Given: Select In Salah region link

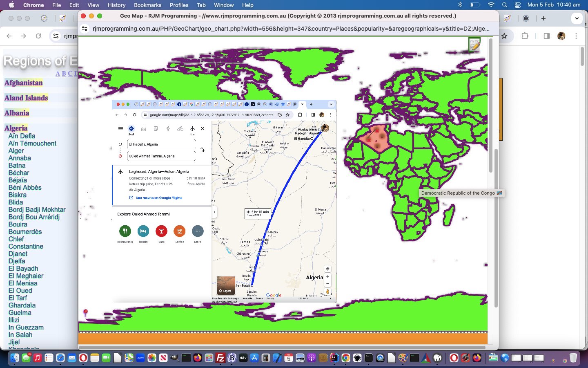Looking at the screenshot, I should 20,335.
